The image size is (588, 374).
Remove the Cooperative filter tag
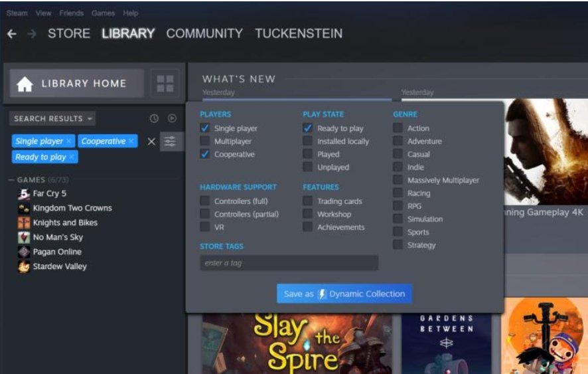131,141
